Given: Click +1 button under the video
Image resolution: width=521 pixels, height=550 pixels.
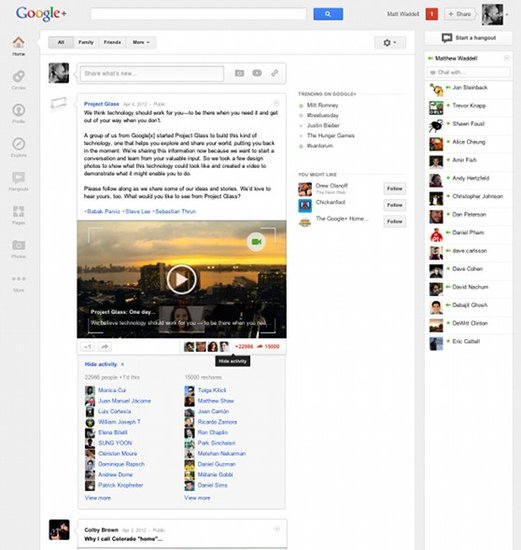Looking at the screenshot, I should pos(88,347).
